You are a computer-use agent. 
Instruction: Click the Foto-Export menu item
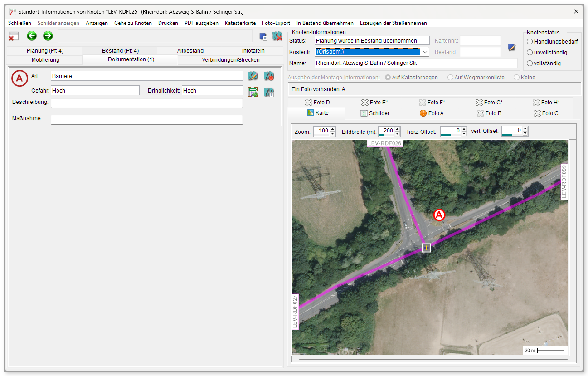pyautogui.click(x=276, y=23)
